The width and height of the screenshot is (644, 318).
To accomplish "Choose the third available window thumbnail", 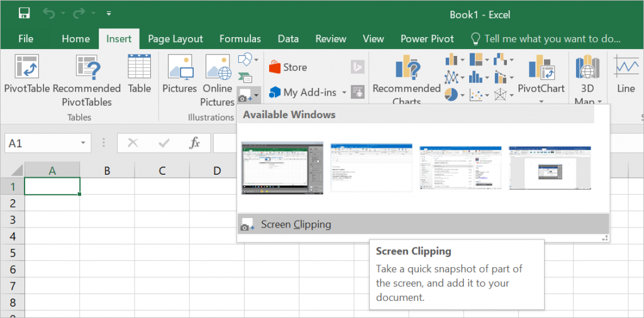I will click(x=460, y=167).
